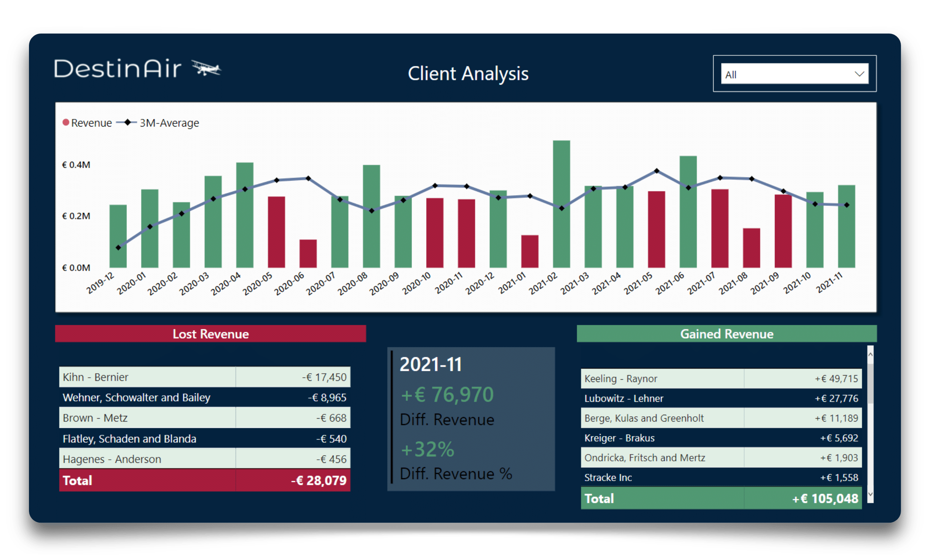Click the scroll down arrow in Gained Revenue
This screenshot has width=930, height=560.
[x=870, y=494]
